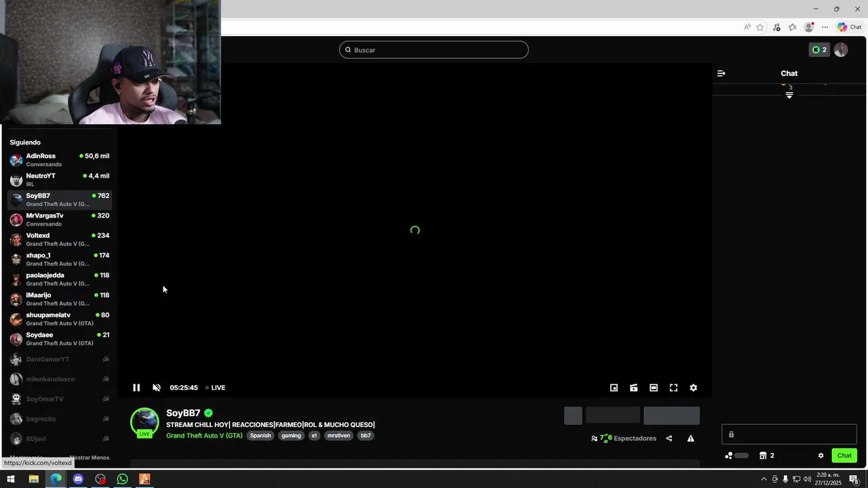Toggle Edge read aloud icon

pyautogui.click(x=747, y=27)
